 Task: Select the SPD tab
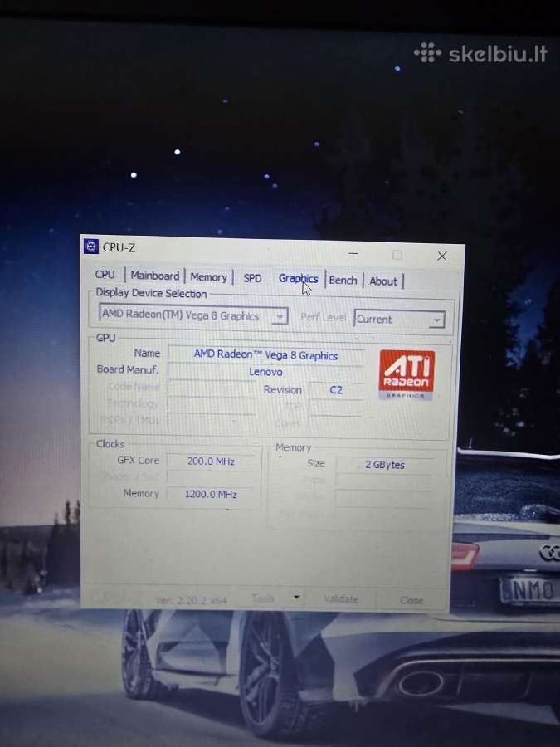(x=252, y=278)
